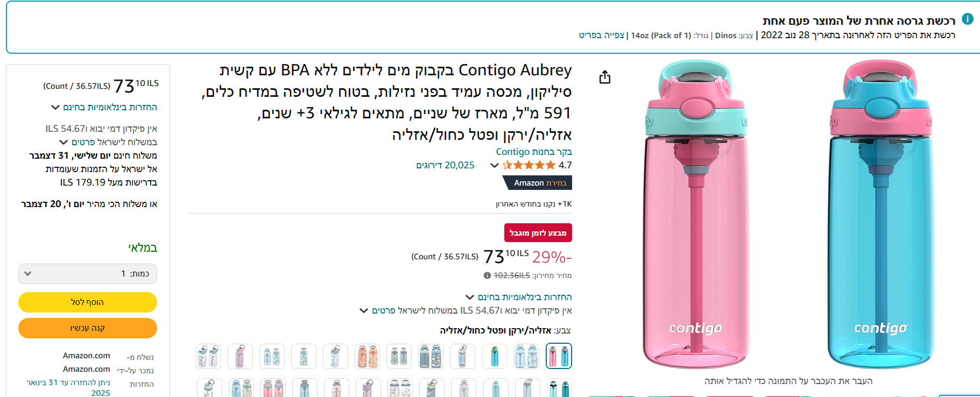Viewport: 980px width, 397px height.
Task: Click the blue info icon in the repurchase banner
Action: click(x=968, y=19)
